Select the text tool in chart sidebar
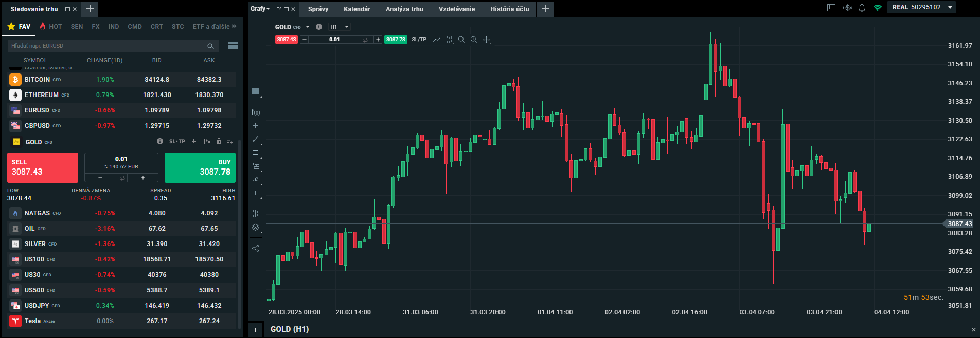980x338 pixels. pyautogui.click(x=255, y=193)
